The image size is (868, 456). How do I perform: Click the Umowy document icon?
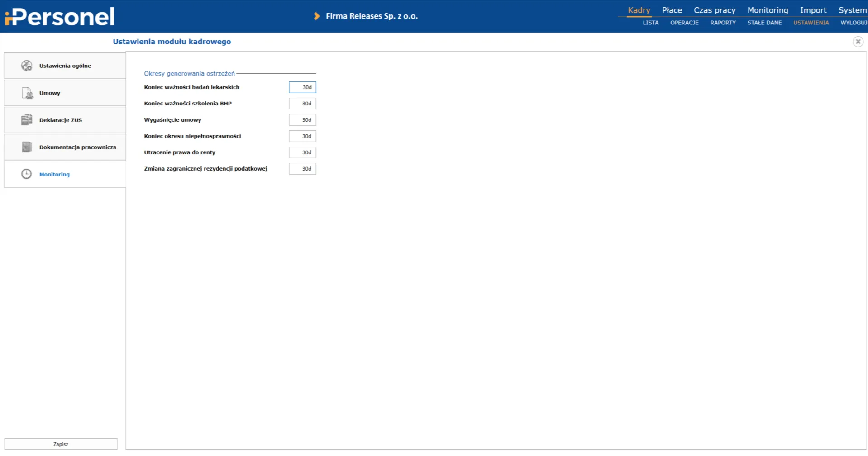27,93
